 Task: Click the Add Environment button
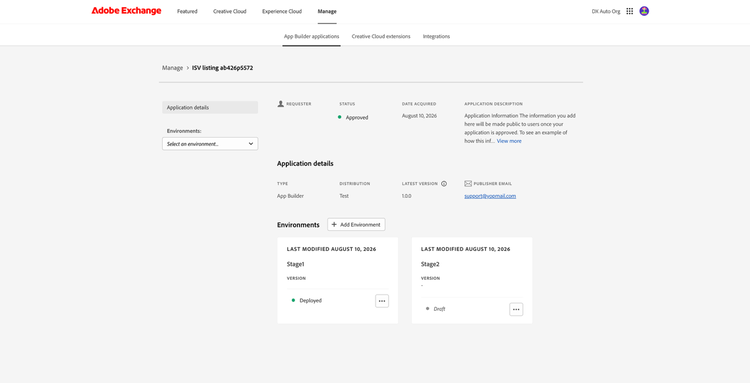pyautogui.click(x=356, y=225)
